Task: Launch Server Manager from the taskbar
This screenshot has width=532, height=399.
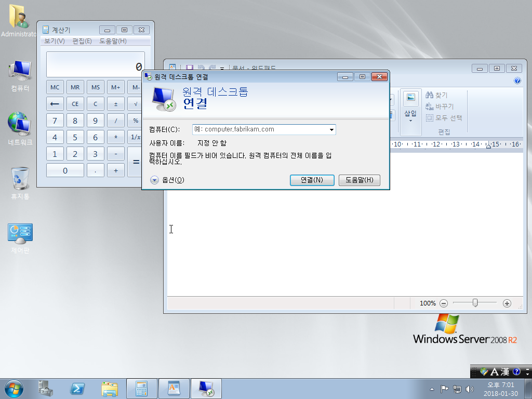Action: point(46,389)
